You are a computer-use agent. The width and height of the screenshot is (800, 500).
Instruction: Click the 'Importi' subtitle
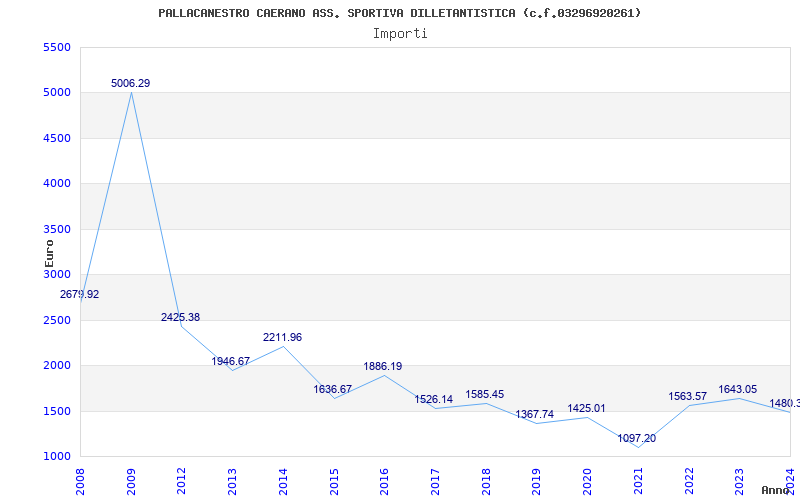coord(400,34)
